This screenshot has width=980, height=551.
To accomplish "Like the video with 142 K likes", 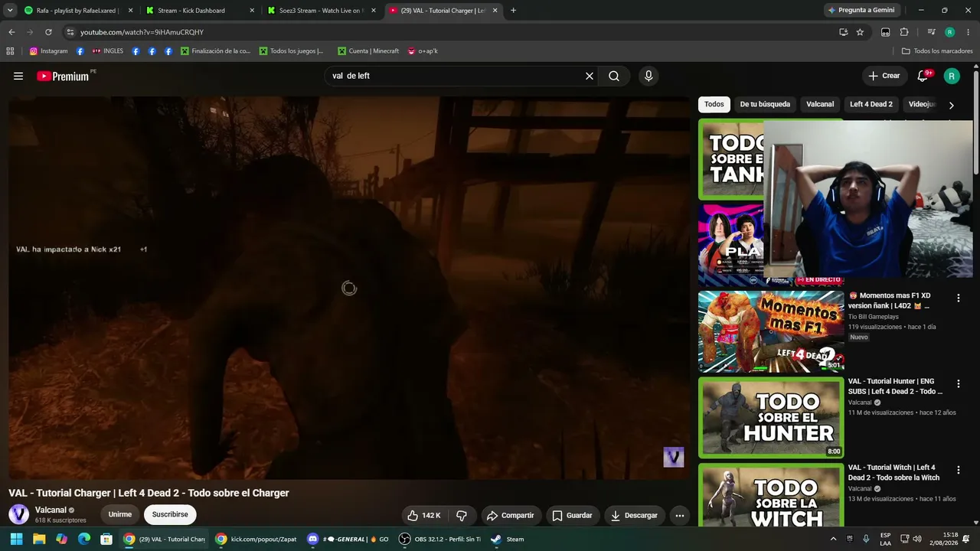I will [423, 516].
